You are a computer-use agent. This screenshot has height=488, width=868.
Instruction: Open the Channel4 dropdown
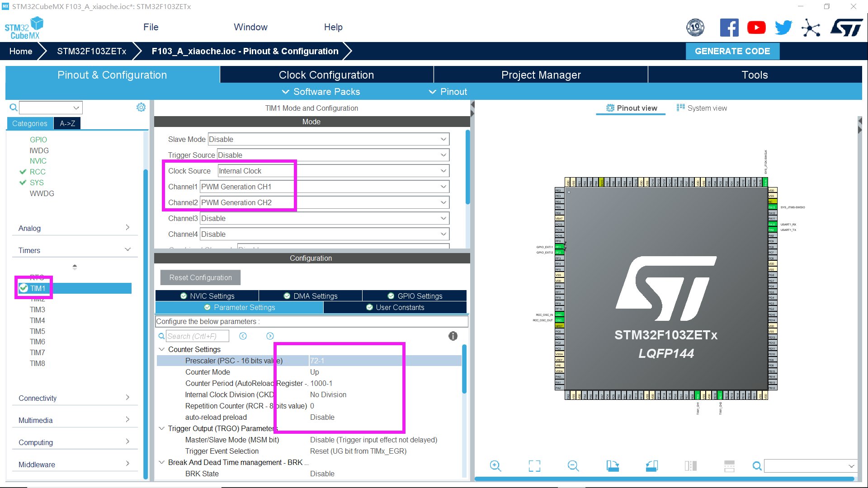click(x=324, y=234)
